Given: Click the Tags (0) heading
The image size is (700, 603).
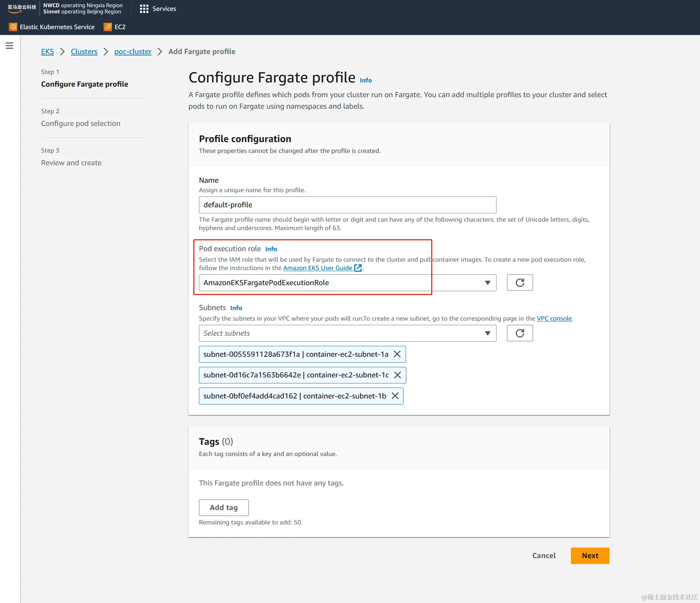Looking at the screenshot, I should click(216, 442).
